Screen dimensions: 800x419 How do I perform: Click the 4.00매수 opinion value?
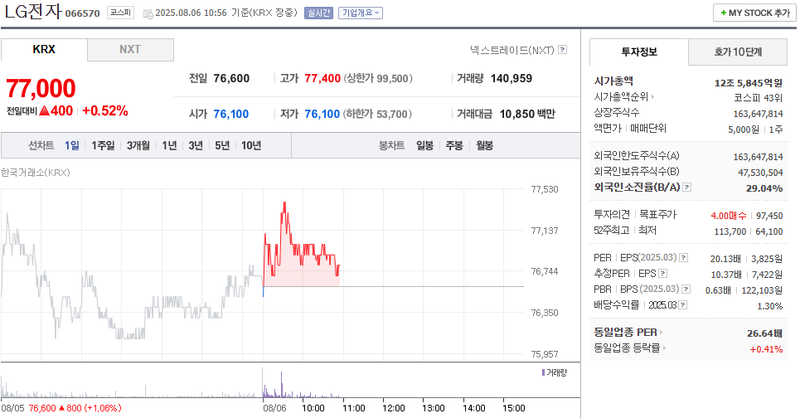coord(729,216)
